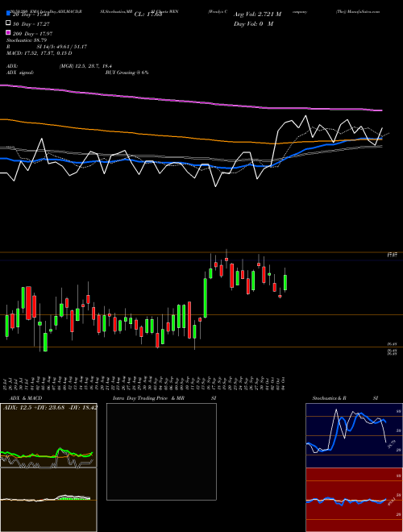This screenshot has height=532, width=403.
Task: Select the '200 Day - 17.97' legend text
Action: (x=32, y=34)
